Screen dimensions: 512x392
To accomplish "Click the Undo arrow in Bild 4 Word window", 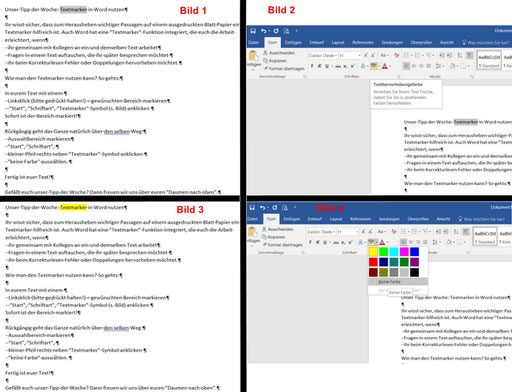I will point(263,208).
